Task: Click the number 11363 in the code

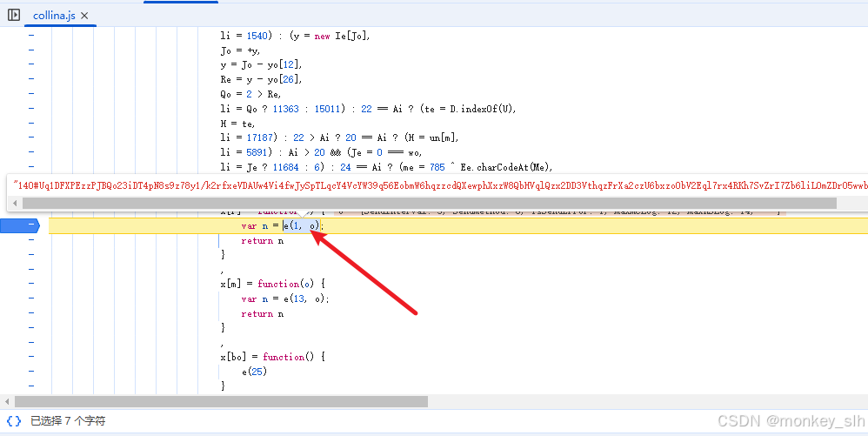Action: click(x=285, y=109)
